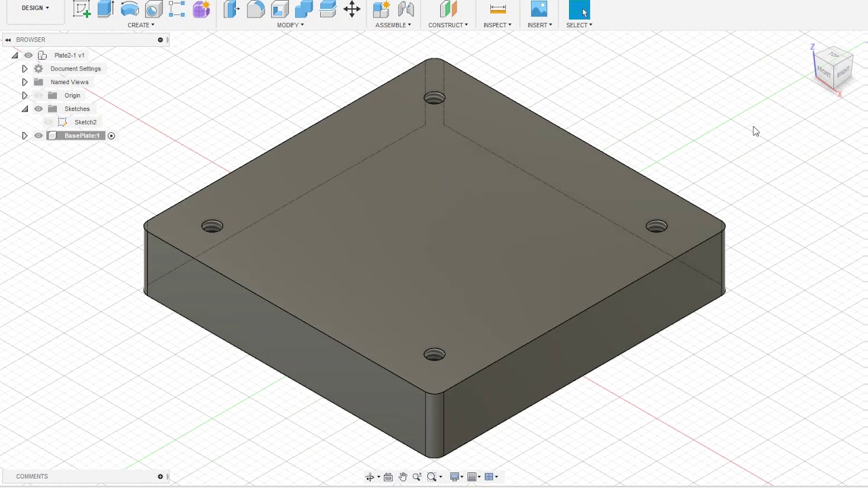Open Grid and Snaps settings icon

click(x=473, y=477)
